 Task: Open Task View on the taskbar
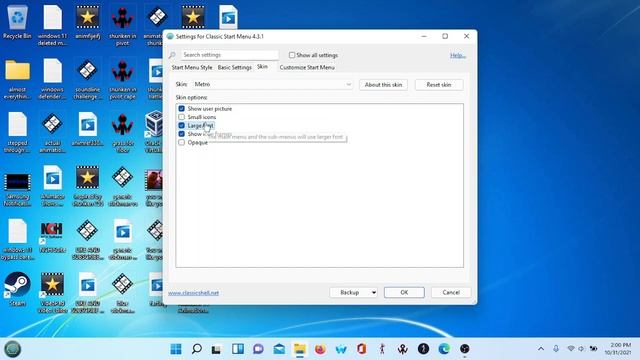click(216, 349)
